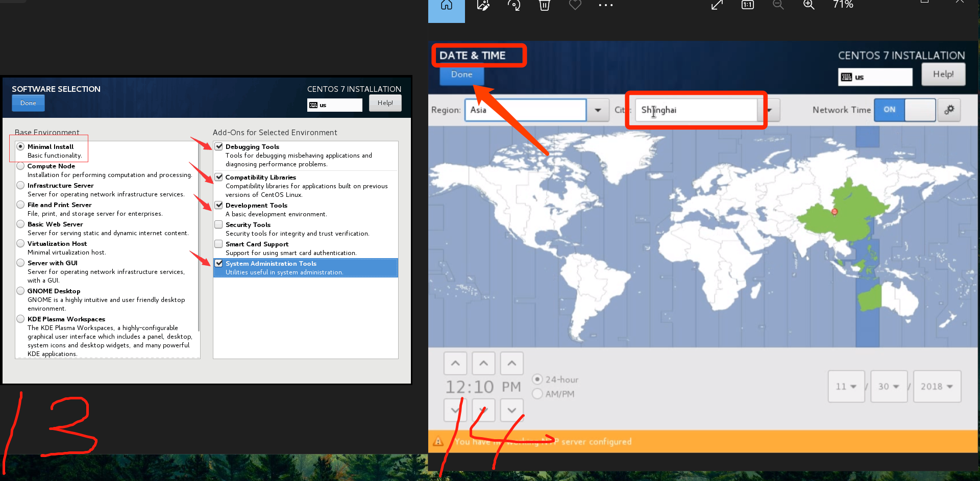Decrease the minutes with the down arrow
Image resolution: width=980 pixels, height=481 pixels.
[483, 410]
